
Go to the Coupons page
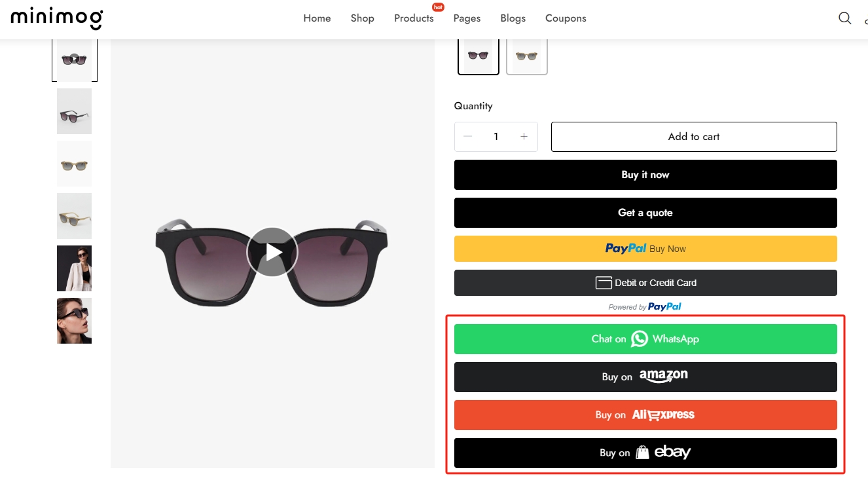[566, 18]
